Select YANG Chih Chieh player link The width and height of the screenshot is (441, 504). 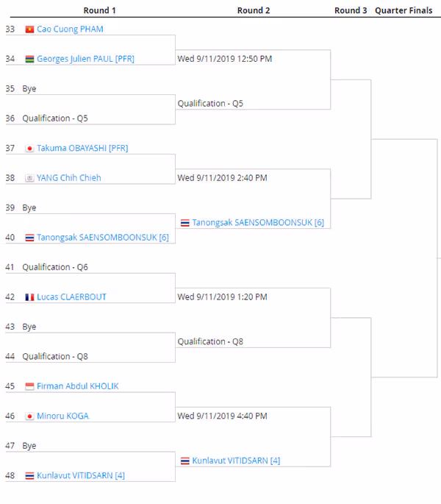point(69,178)
